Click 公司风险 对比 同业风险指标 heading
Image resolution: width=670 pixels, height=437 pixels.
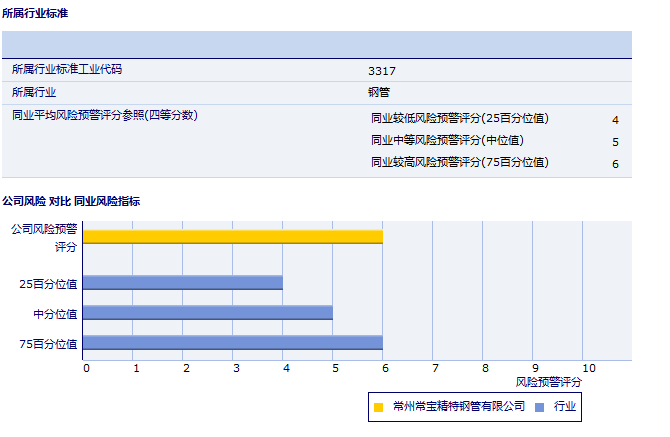coord(71,201)
